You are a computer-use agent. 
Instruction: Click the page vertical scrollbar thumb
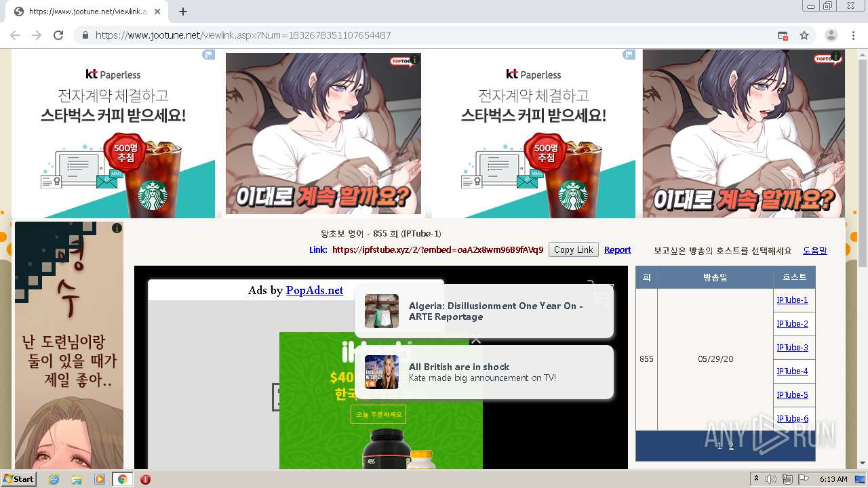pyautogui.click(x=863, y=163)
